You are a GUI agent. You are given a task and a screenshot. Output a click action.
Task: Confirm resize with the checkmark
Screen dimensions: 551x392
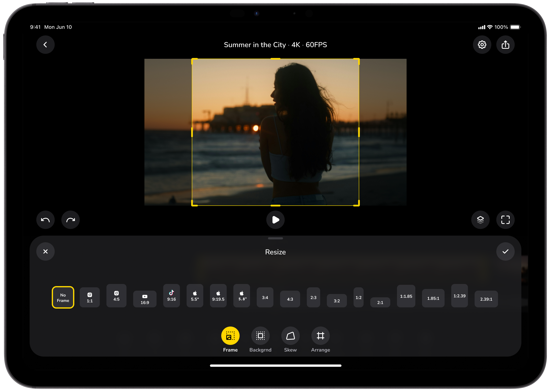coord(505,251)
